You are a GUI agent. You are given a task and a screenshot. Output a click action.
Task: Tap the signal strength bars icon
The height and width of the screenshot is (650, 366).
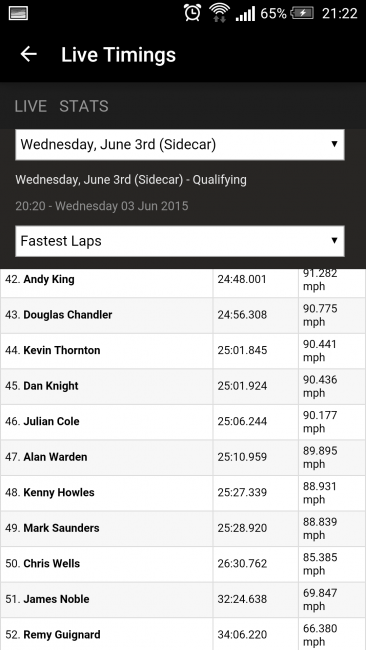pyautogui.click(x=245, y=14)
